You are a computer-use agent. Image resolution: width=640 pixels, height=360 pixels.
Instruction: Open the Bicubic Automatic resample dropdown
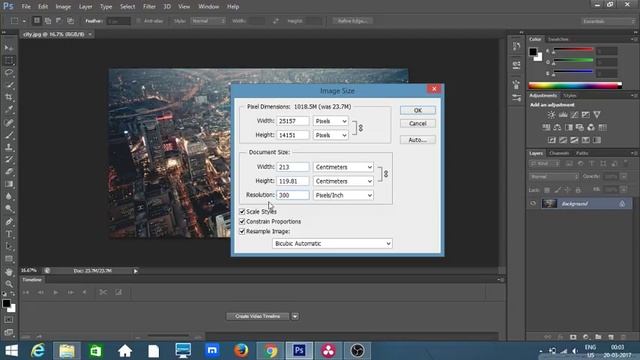[332, 243]
